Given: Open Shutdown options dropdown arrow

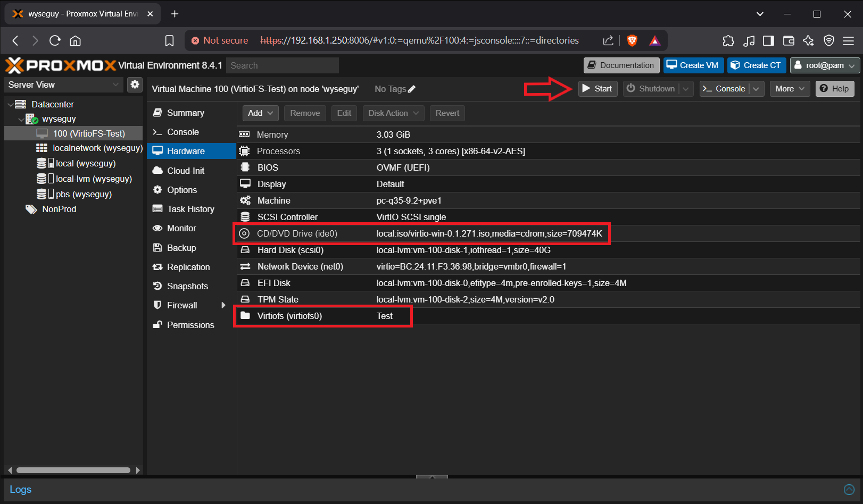Looking at the screenshot, I should click(686, 89).
